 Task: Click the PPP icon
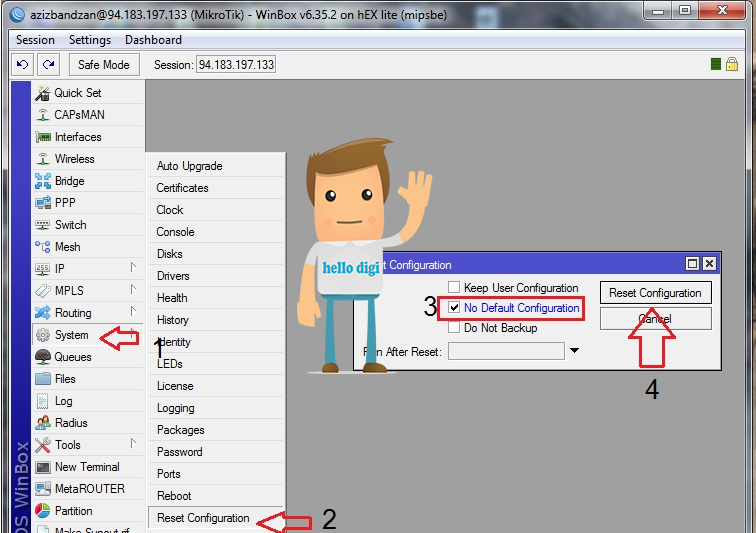[x=42, y=203]
